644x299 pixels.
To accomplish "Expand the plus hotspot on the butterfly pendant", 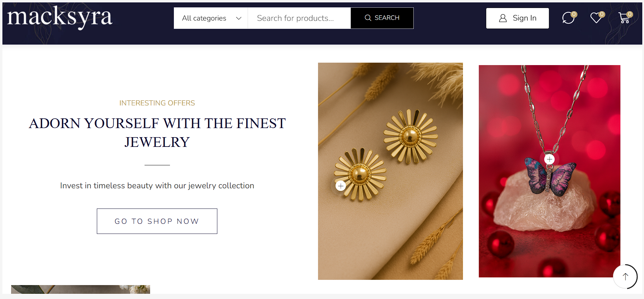I will tap(550, 159).
